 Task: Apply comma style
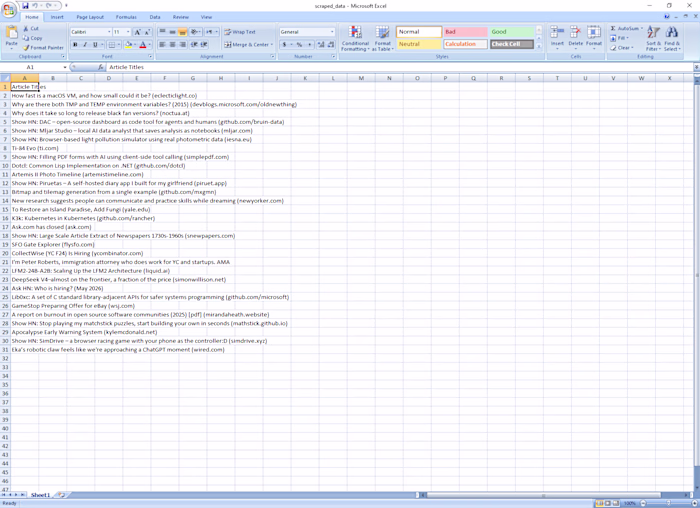click(309, 45)
